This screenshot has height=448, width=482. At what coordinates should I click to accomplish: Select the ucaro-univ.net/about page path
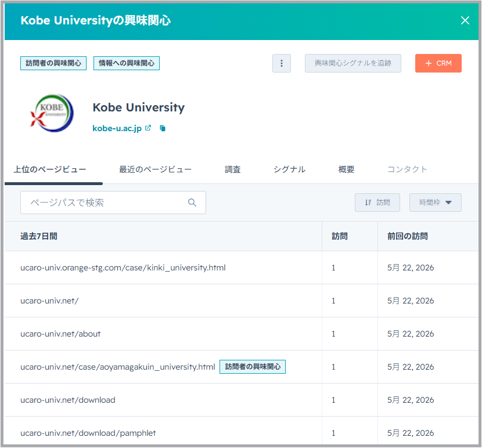60,334
